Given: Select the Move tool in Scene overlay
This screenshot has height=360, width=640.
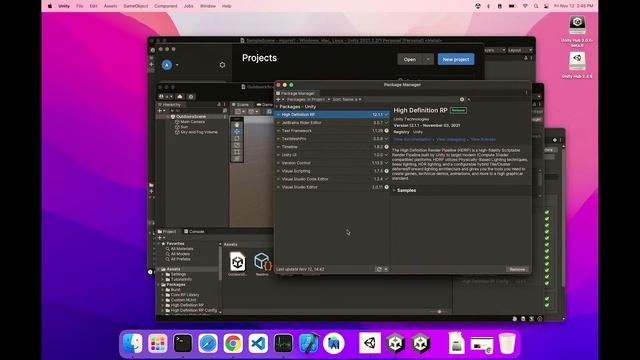Looking at the screenshot, I should click(237, 131).
